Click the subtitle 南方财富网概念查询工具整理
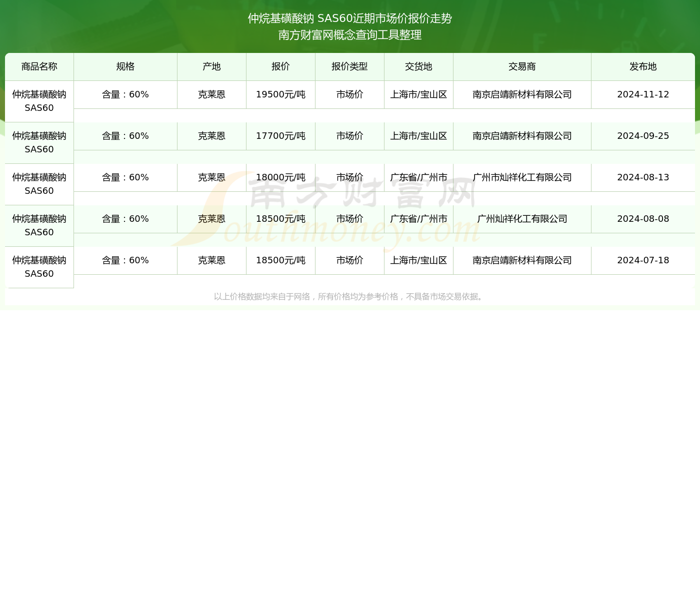700x602 pixels. click(350, 35)
